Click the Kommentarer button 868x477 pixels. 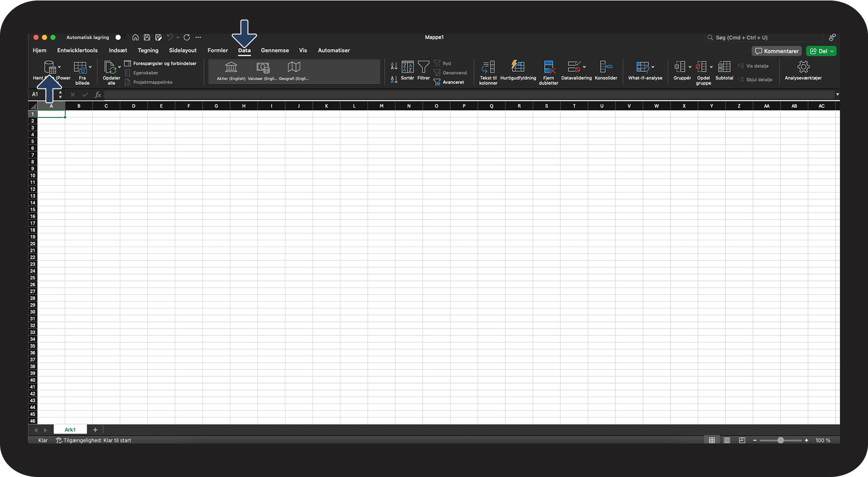(x=777, y=51)
